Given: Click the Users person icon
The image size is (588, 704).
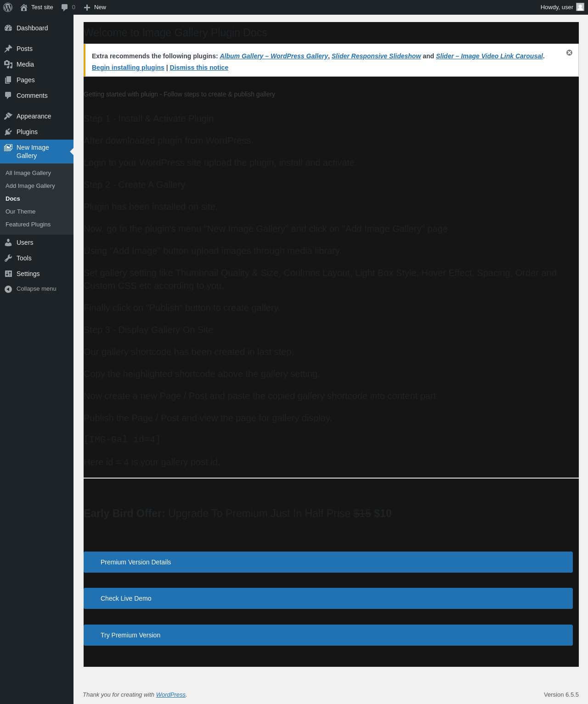Looking at the screenshot, I should tap(8, 242).
